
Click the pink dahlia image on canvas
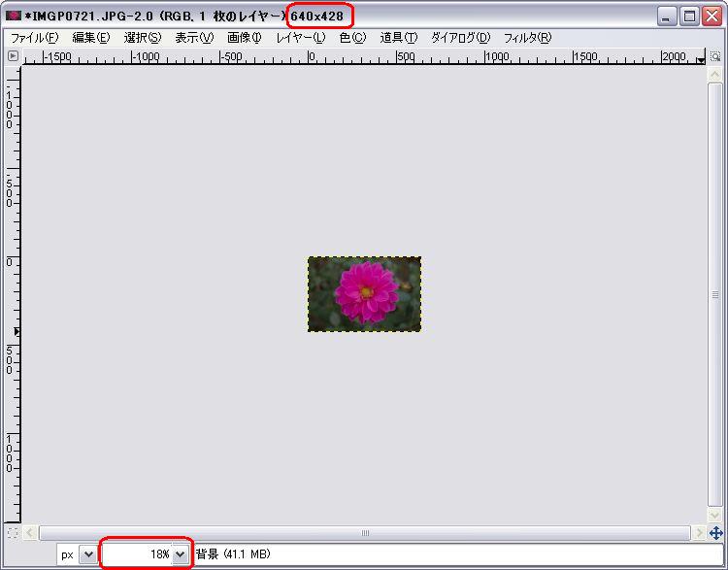364,294
